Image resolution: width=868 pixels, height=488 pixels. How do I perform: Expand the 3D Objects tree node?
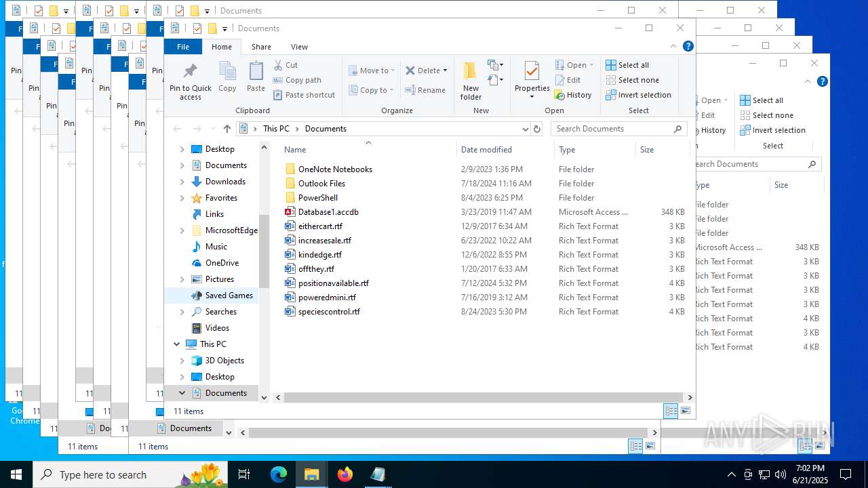[x=182, y=361]
